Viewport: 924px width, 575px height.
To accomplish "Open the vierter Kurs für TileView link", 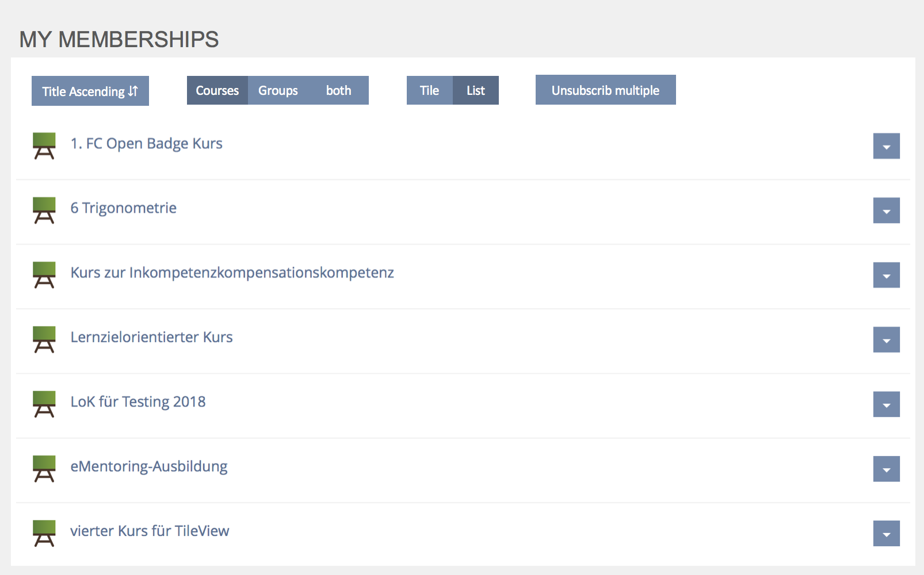I will tap(150, 531).
